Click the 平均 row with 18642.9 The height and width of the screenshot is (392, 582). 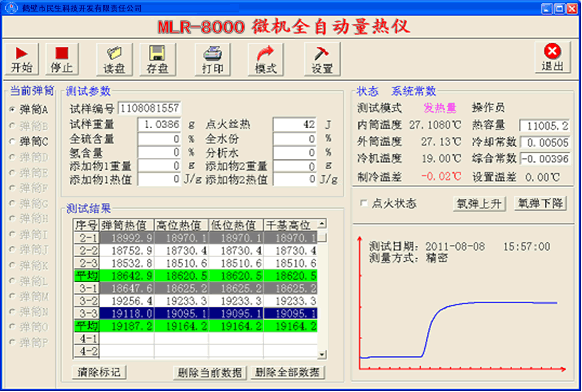[196, 276]
